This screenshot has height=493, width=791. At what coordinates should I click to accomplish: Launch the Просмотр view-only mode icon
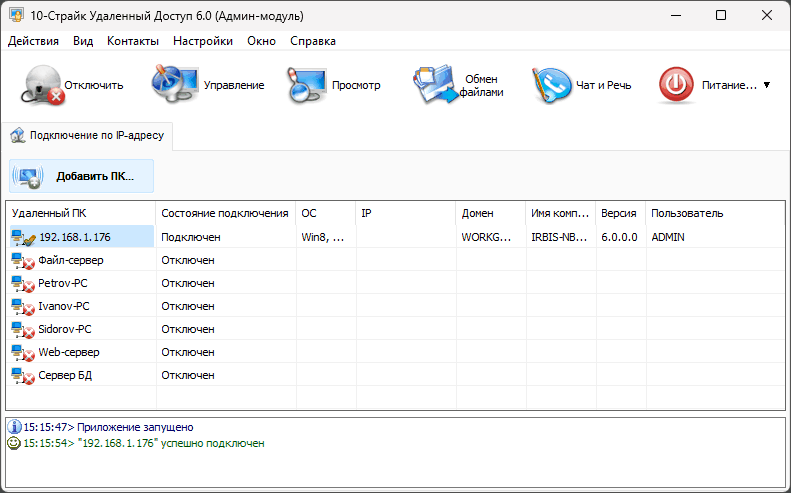click(308, 85)
